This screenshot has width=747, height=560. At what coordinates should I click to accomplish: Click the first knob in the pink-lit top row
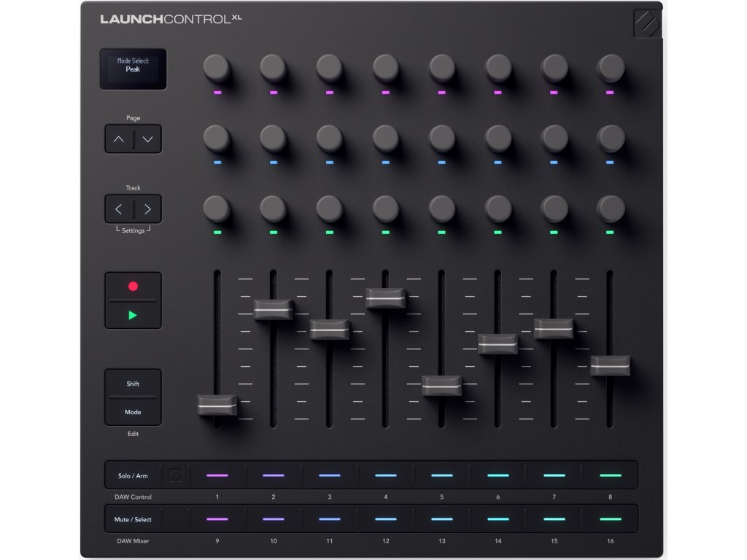pyautogui.click(x=217, y=69)
